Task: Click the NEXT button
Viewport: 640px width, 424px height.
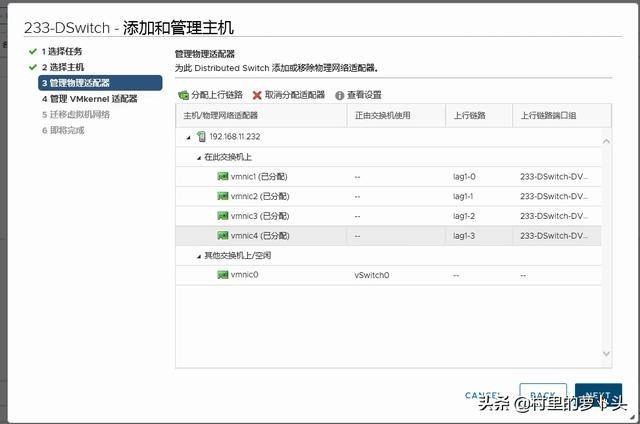Action: (x=598, y=395)
